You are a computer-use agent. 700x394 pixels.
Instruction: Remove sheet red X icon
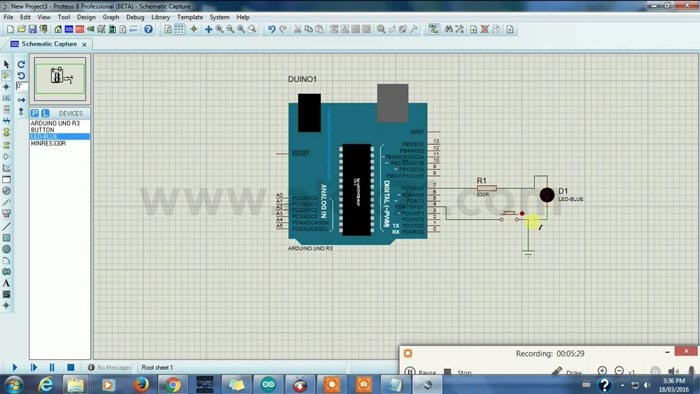click(484, 29)
